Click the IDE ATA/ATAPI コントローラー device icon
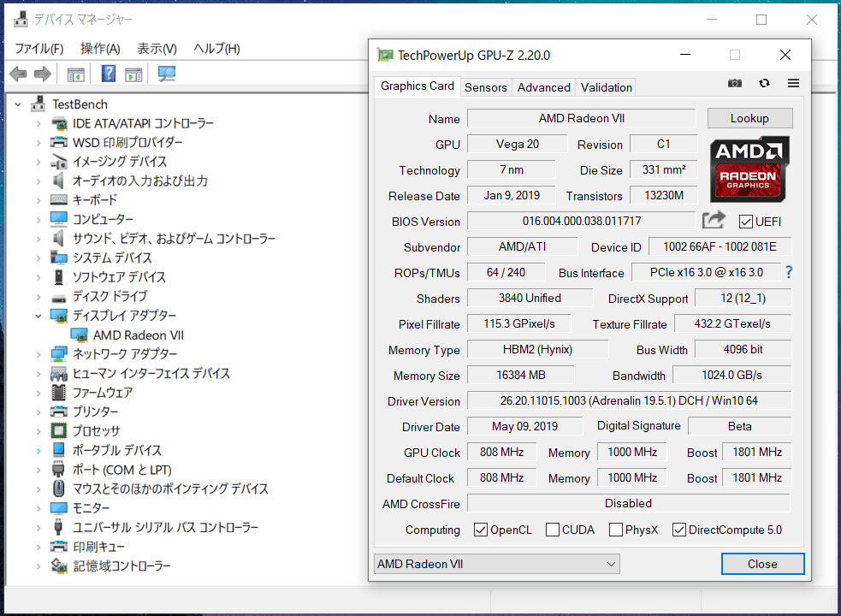This screenshot has height=616, width=841. point(58,123)
